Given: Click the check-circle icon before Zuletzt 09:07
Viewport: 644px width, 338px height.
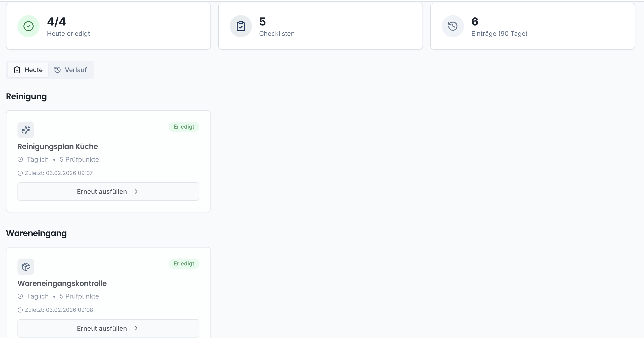Looking at the screenshot, I should [x=20, y=173].
